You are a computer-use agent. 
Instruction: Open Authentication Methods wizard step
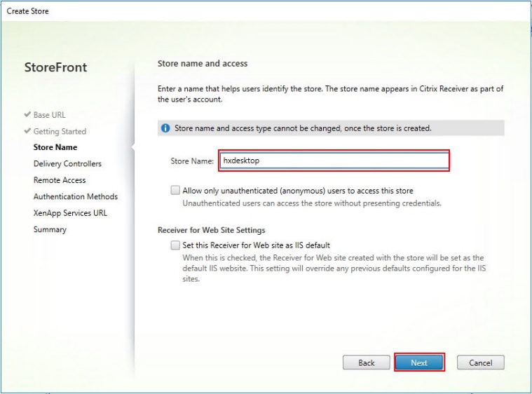point(76,196)
